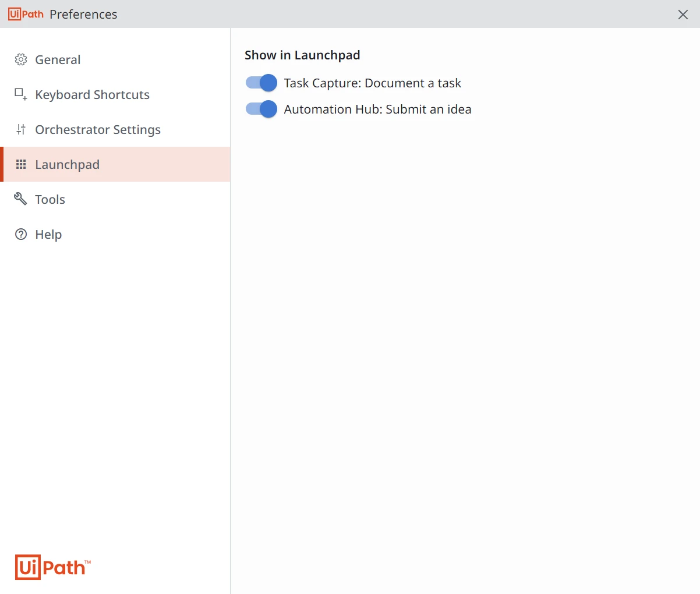Open the General preferences section
700x594 pixels.
point(115,59)
